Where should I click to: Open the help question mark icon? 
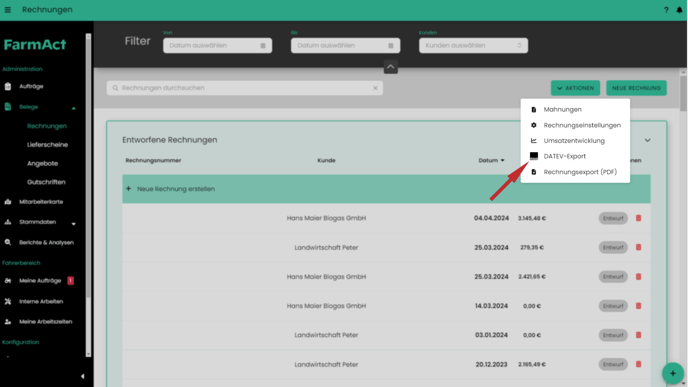(666, 10)
